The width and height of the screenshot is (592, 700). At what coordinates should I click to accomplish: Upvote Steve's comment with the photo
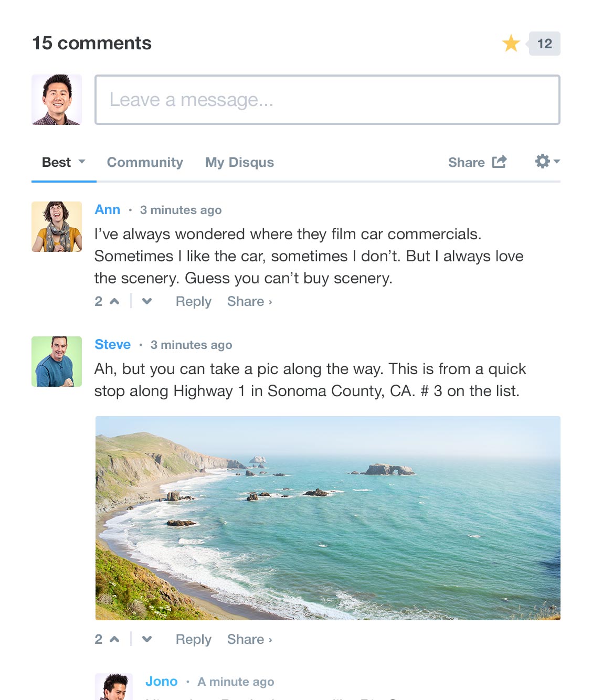[x=114, y=639]
